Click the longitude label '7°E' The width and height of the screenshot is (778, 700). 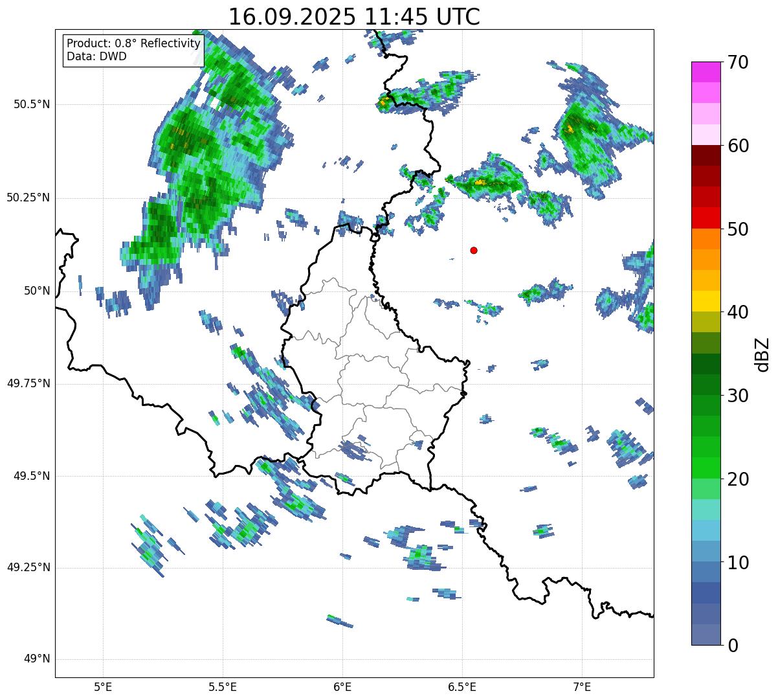(x=582, y=687)
